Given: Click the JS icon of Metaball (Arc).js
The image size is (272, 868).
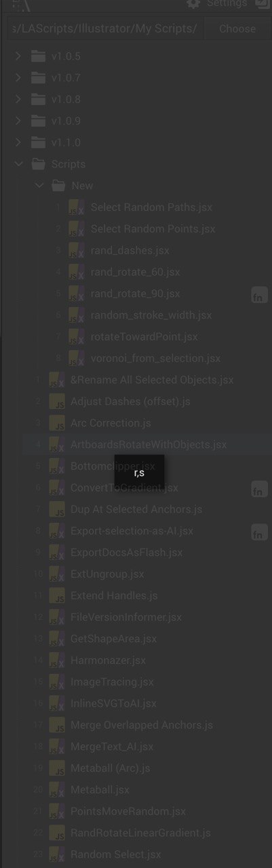Looking at the screenshot, I should (x=57, y=768).
